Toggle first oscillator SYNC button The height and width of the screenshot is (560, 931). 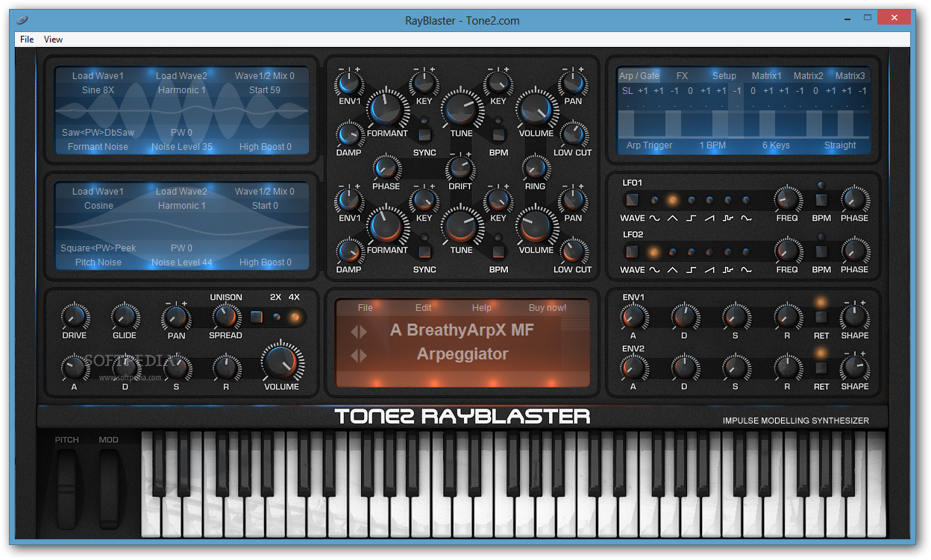tap(424, 135)
